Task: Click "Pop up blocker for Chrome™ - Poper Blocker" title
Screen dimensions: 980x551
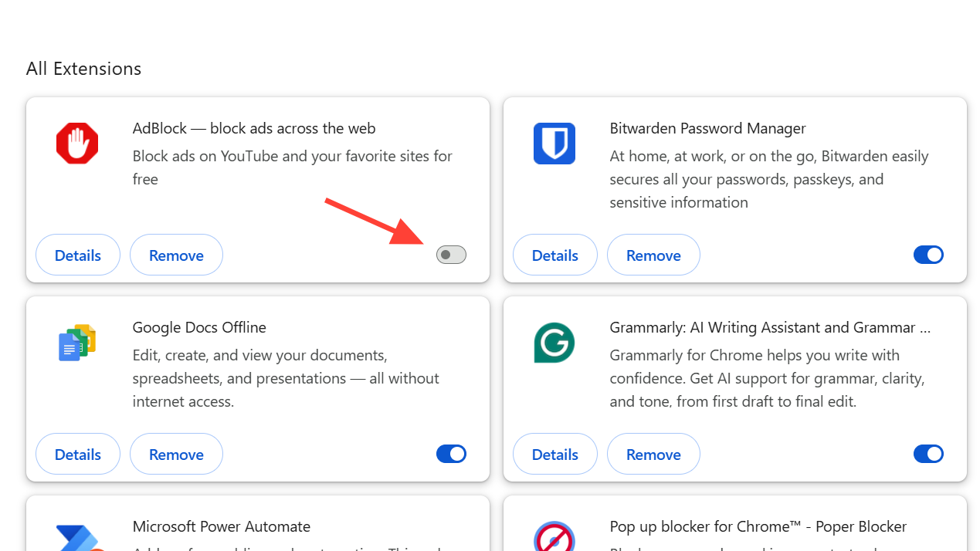Action: point(758,526)
